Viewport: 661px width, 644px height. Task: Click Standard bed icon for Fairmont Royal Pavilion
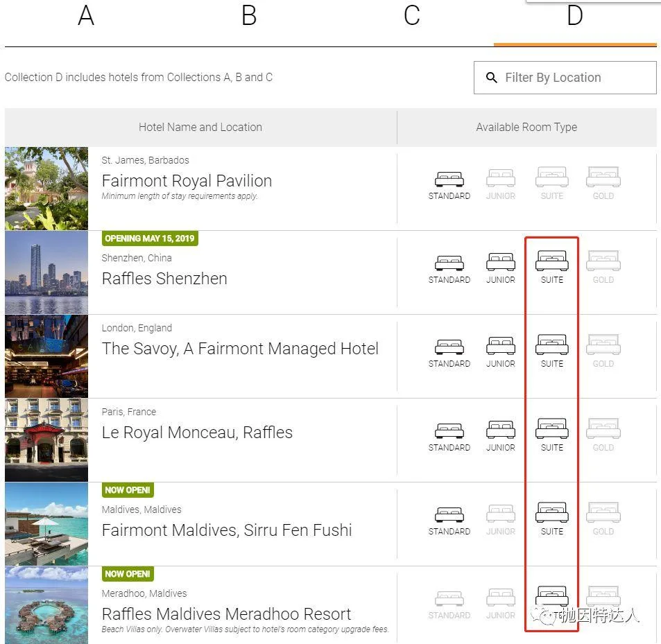449,179
